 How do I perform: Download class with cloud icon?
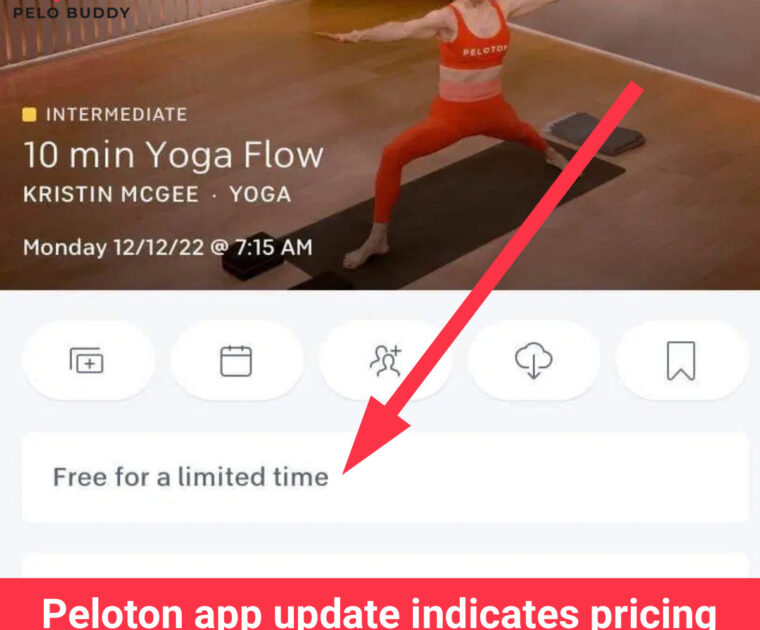pyautogui.click(x=533, y=361)
